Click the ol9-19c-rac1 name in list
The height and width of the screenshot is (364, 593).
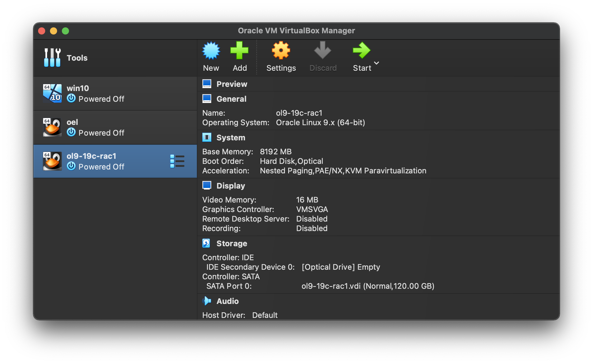pos(91,156)
